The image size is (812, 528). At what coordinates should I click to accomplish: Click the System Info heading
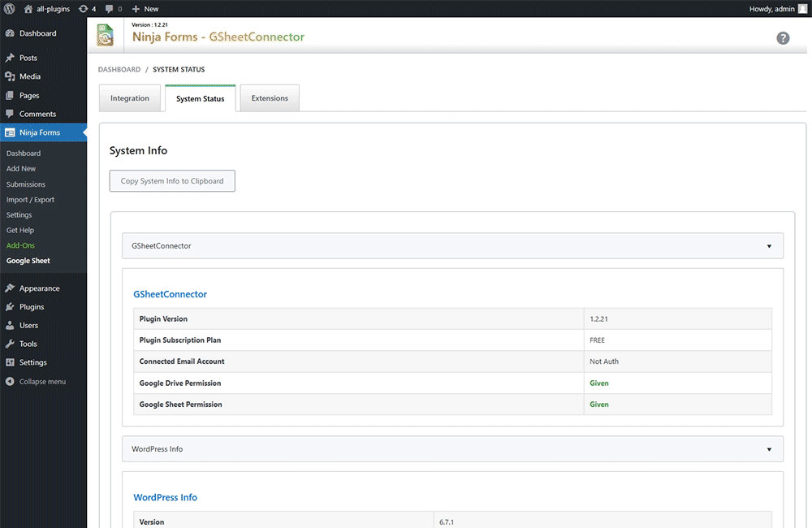(138, 150)
